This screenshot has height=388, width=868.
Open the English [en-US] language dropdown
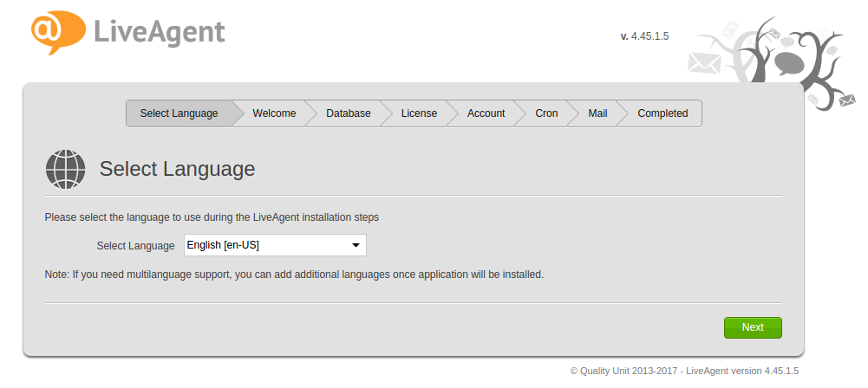point(265,246)
